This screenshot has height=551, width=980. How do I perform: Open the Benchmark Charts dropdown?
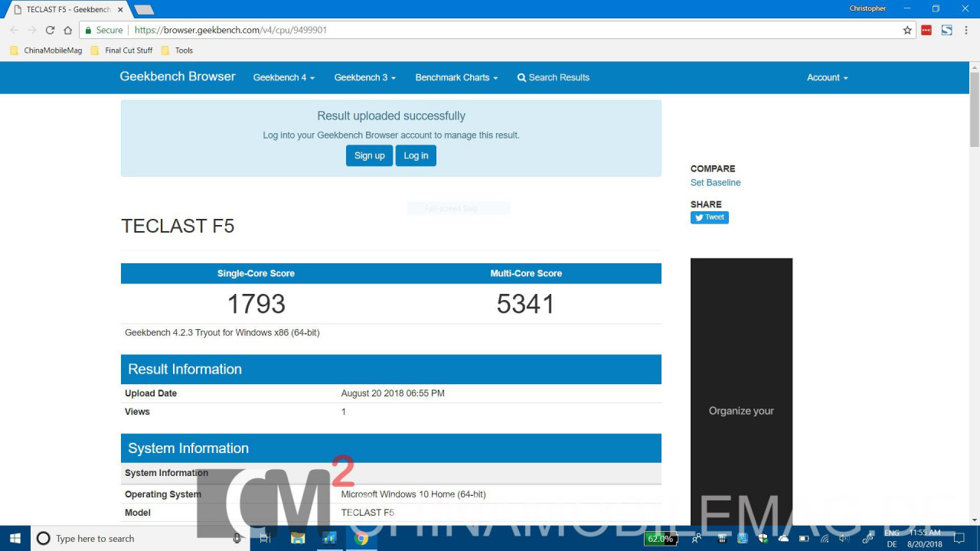tap(456, 77)
